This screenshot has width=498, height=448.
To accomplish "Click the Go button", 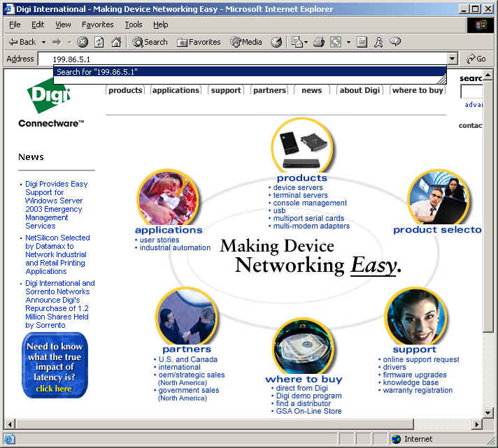I will (x=476, y=59).
